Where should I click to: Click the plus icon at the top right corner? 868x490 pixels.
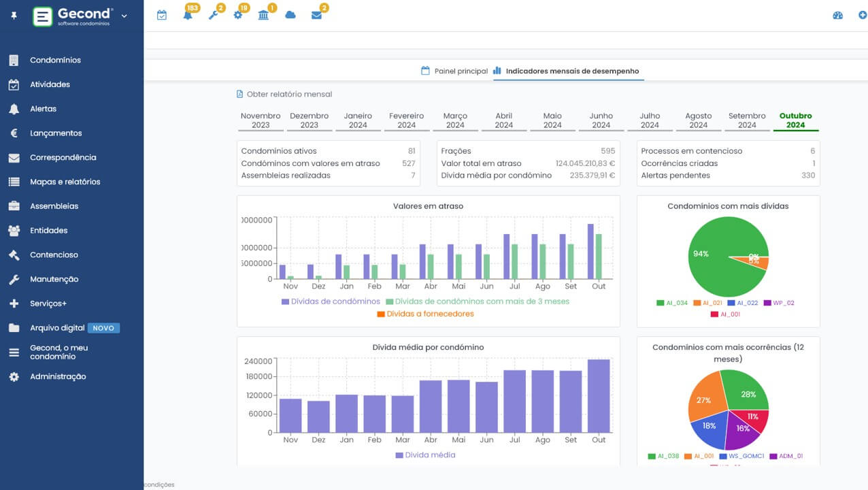coord(862,14)
